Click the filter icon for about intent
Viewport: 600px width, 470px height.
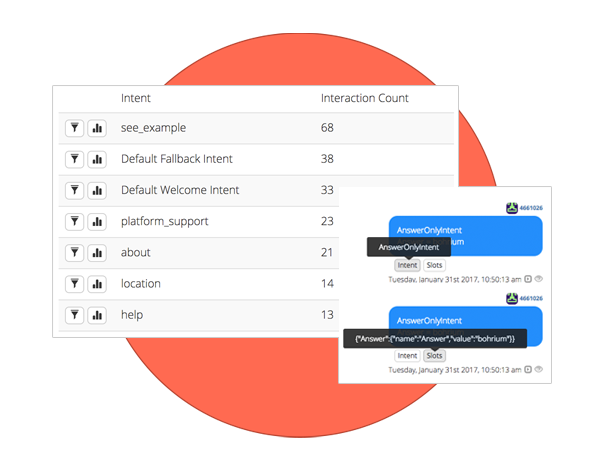pyautogui.click(x=75, y=253)
